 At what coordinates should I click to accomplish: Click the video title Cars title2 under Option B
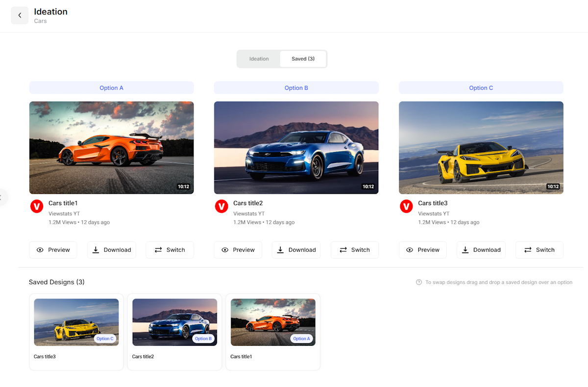click(248, 203)
